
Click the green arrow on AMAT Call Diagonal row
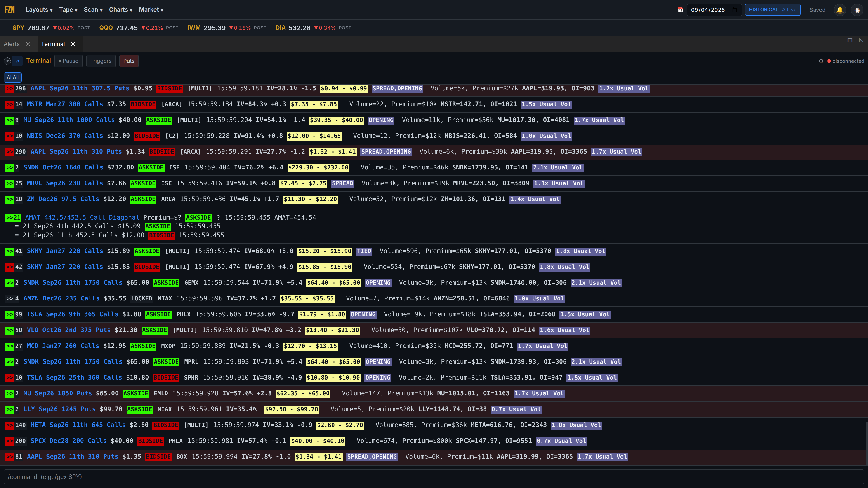(14, 218)
